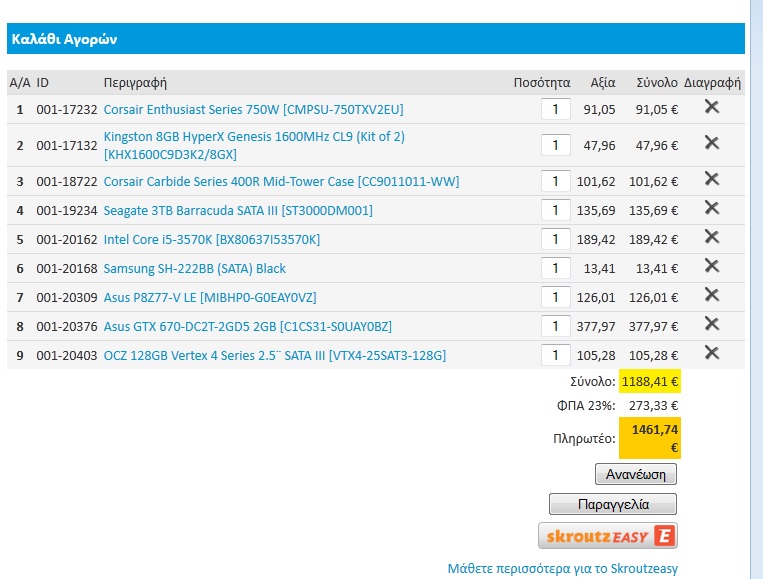763x579 pixels.
Task: Click row total 13,41 € for Samsung drive
Action: coord(656,269)
